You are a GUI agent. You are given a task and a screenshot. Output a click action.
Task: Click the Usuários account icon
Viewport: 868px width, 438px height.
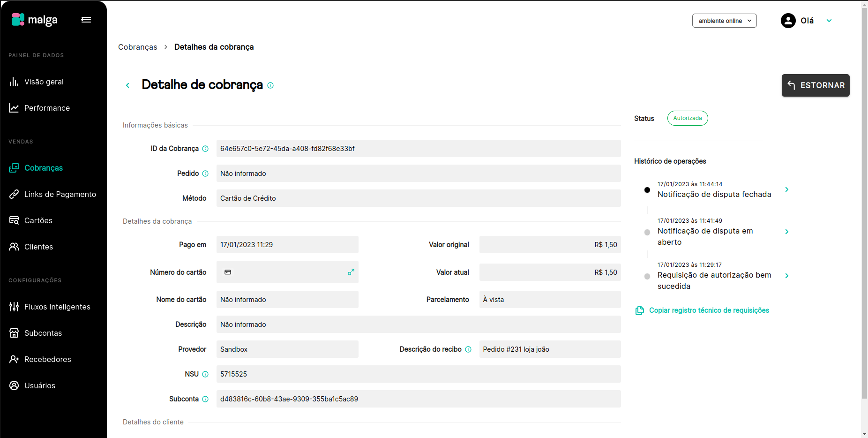[x=14, y=385]
